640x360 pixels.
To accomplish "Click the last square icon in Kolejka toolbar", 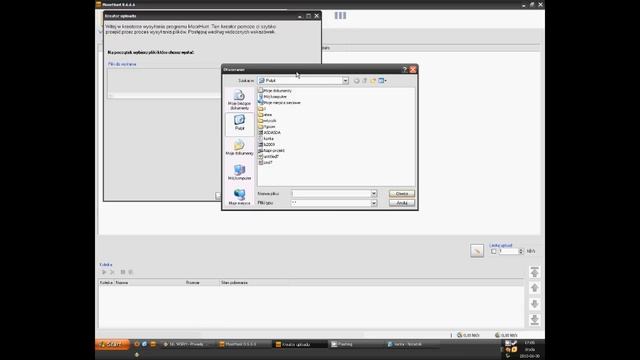I will tap(131, 272).
